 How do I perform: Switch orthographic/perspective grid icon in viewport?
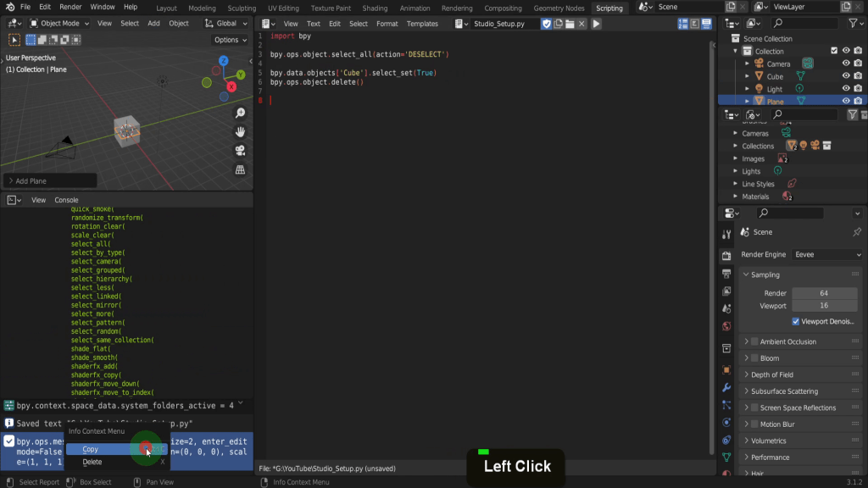pyautogui.click(x=241, y=169)
